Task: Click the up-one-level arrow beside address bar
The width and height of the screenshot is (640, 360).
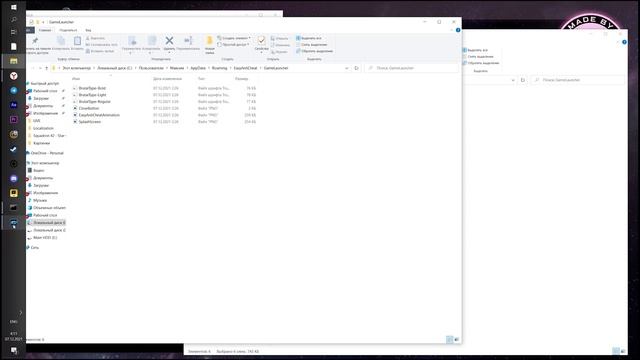Action: (x=47, y=68)
